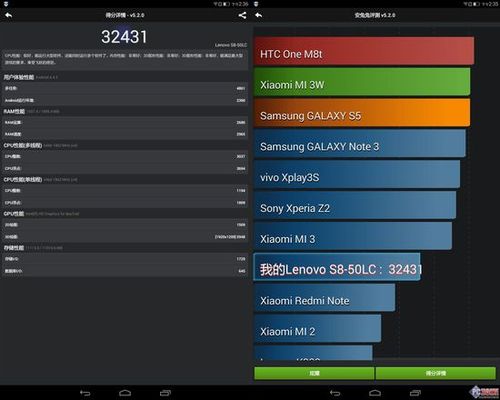
Task: Select the Sony Xperia Z2 bar
Action: click(x=355, y=205)
